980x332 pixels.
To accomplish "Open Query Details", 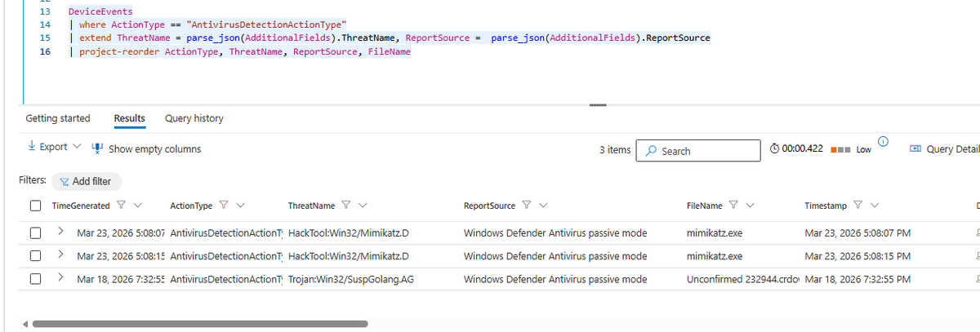I will pos(944,149).
